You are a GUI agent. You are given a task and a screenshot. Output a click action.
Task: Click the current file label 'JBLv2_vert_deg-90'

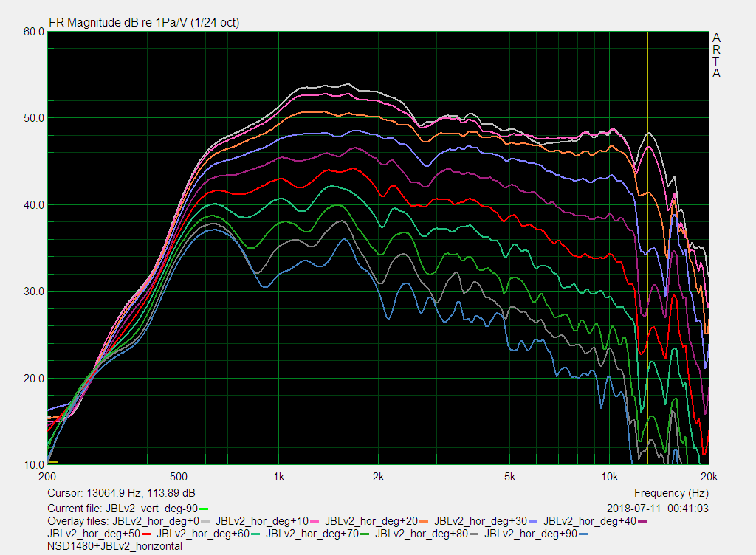(x=152, y=509)
